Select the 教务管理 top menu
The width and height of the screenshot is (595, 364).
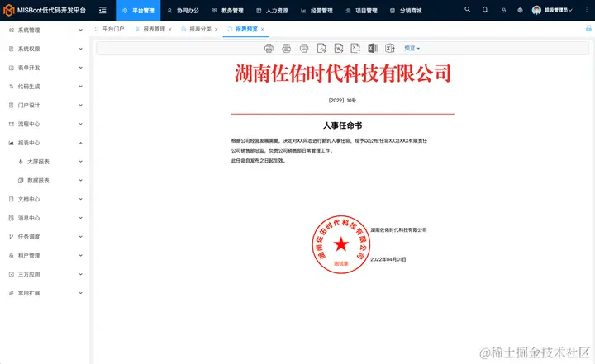(x=228, y=10)
